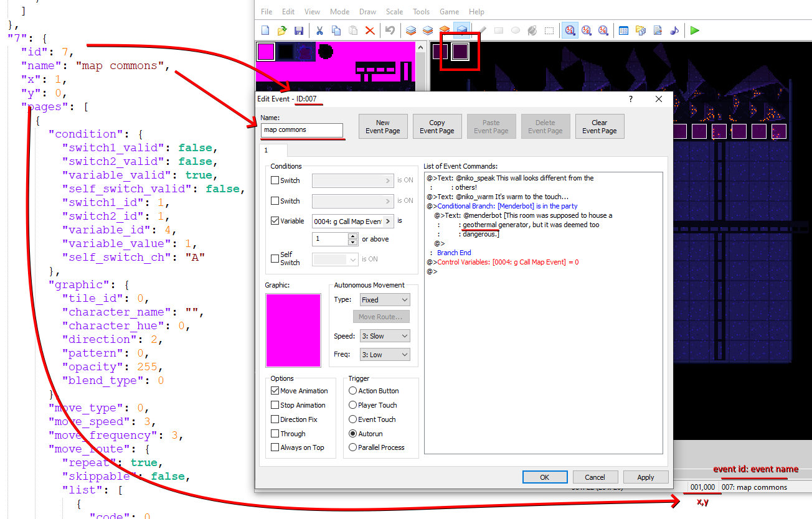
Task: Set 1:1 zoom scale icon
Action: tap(569, 30)
